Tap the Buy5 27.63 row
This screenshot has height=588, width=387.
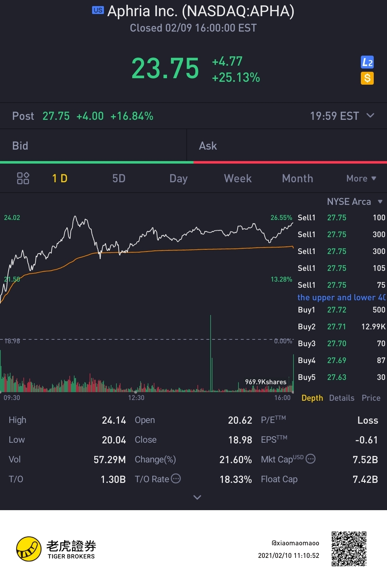point(341,377)
